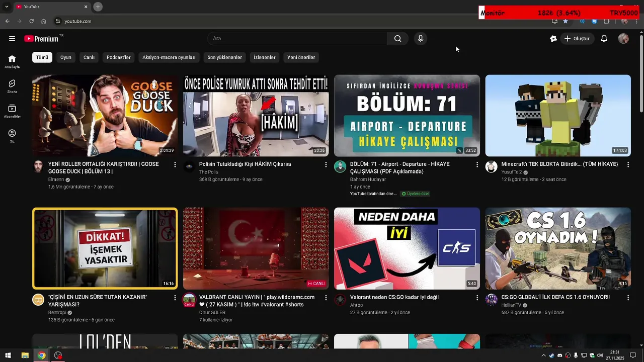Open options menu for VALORANT CANLI YAYIN video

(326, 298)
